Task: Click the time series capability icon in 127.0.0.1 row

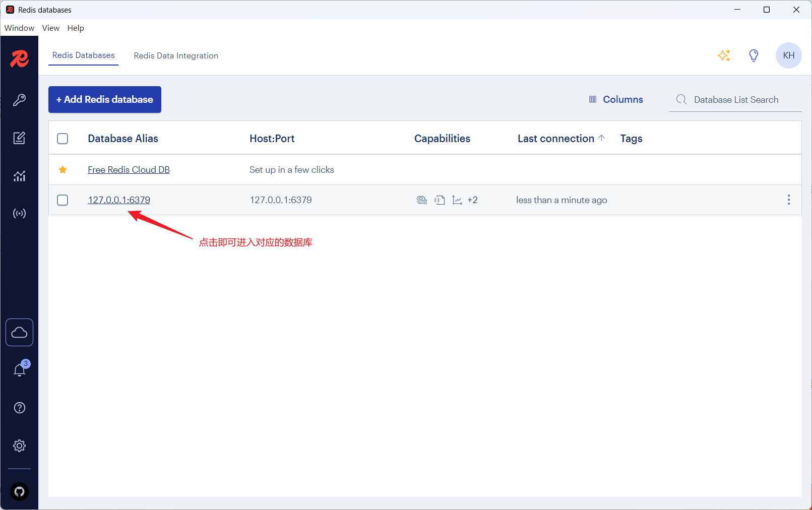Action: (457, 200)
